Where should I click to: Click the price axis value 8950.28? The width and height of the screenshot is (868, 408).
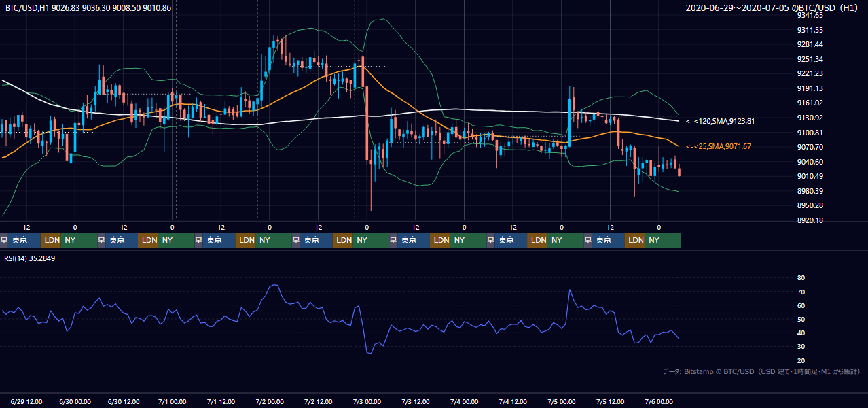pos(810,205)
